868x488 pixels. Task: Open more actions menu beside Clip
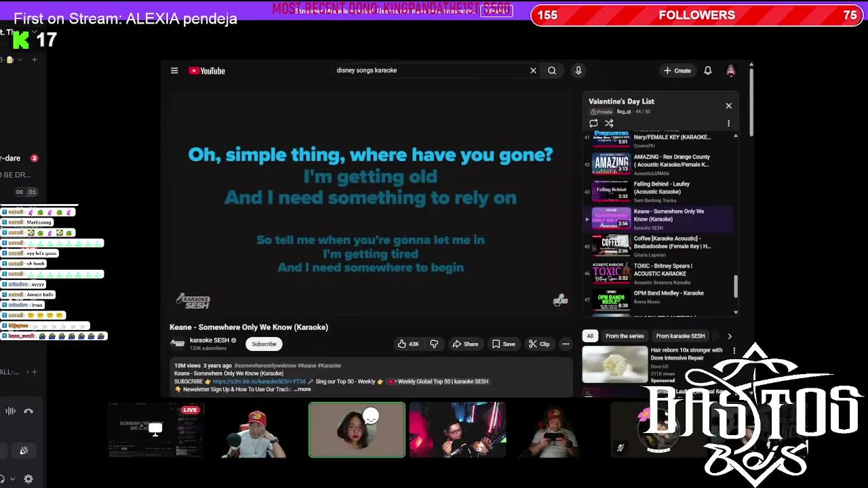point(566,344)
